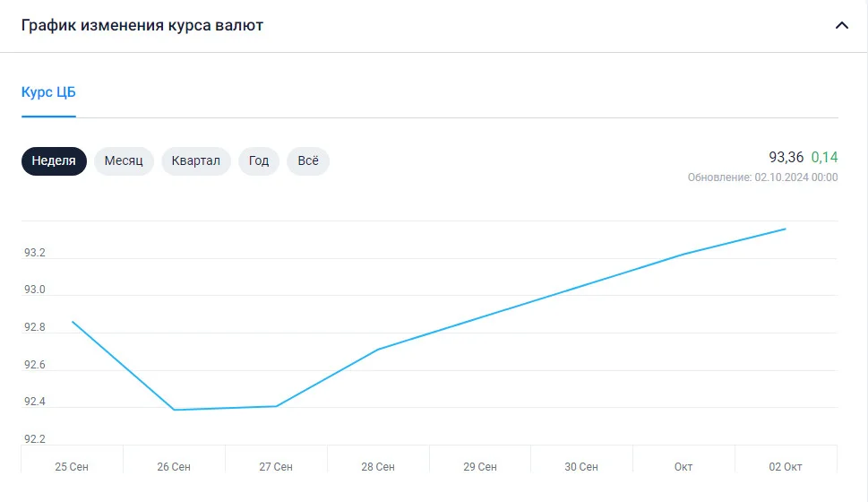Click the 92.4 axis label
The image size is (868, 502).
[x=34, y=402]
